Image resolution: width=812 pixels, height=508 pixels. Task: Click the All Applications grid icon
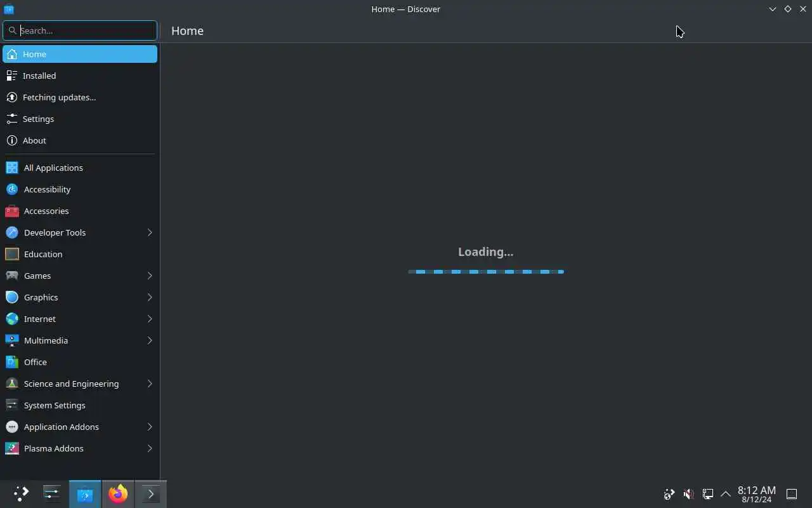12,168
